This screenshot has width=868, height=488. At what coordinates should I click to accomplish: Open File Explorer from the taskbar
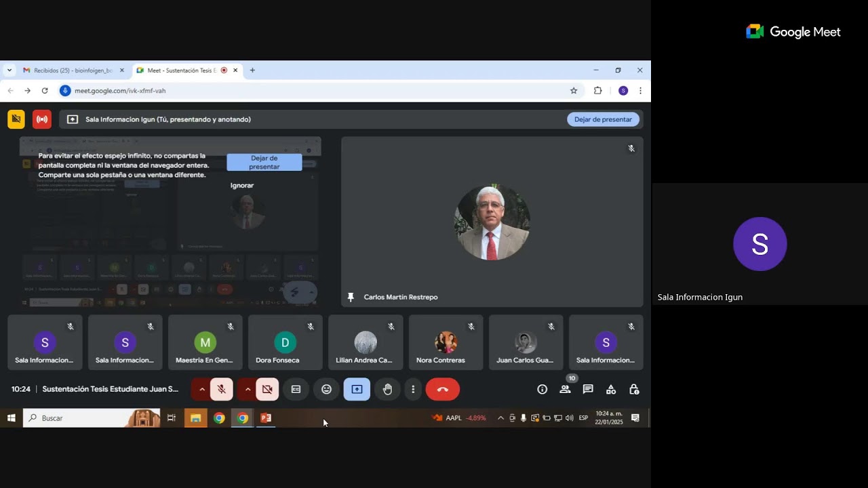[x=195, y=418]
